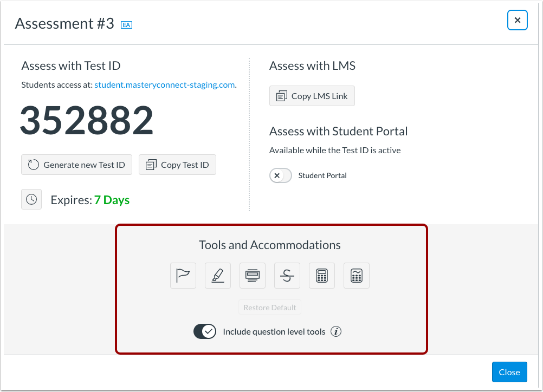Select the strikethrough answer tool icon

click(x=287, y=276)
